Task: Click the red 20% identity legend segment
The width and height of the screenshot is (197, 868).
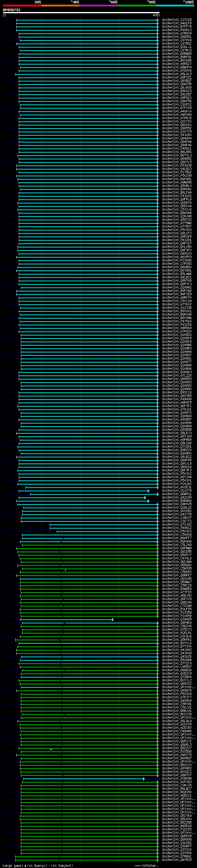Action: 22,6
